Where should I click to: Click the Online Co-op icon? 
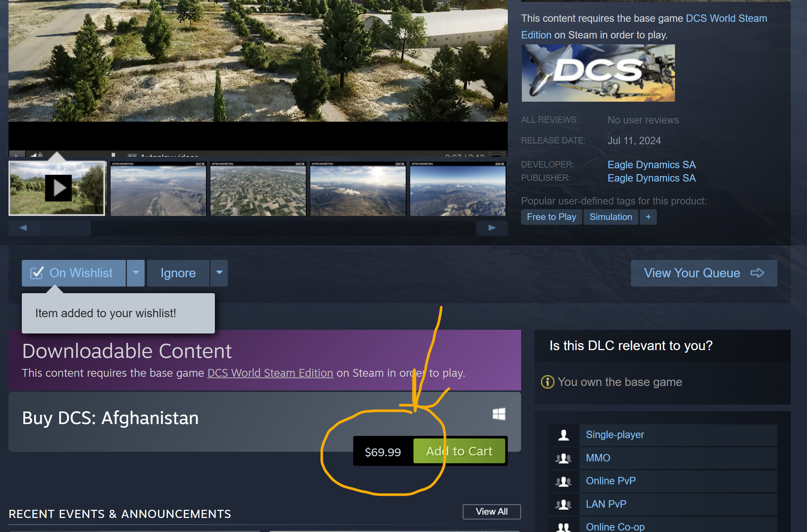point(564,527)
